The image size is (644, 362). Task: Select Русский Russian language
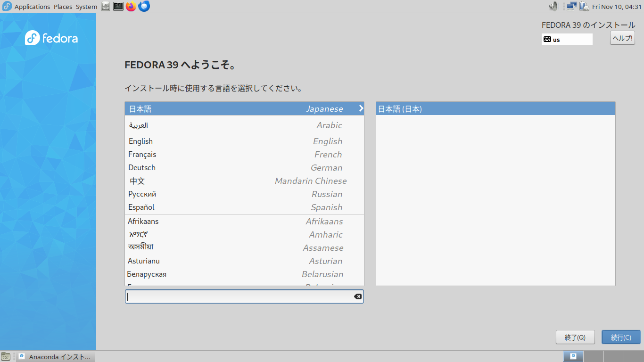pos(244,194)
